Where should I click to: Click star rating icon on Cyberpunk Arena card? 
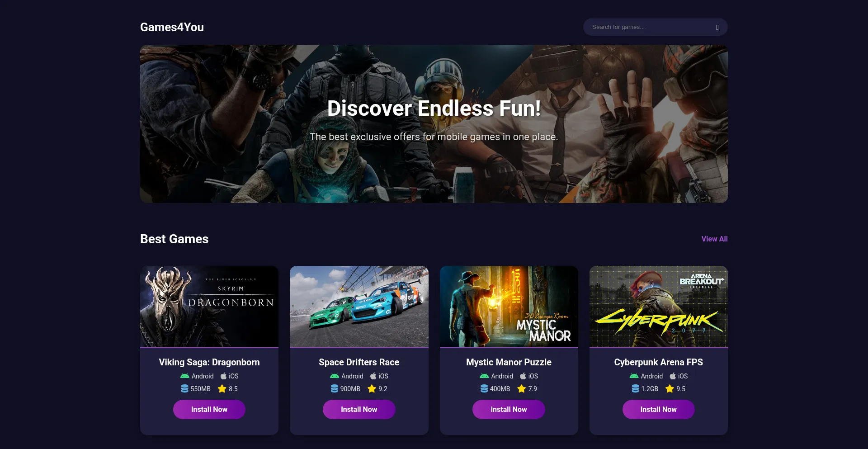(670, 389)
